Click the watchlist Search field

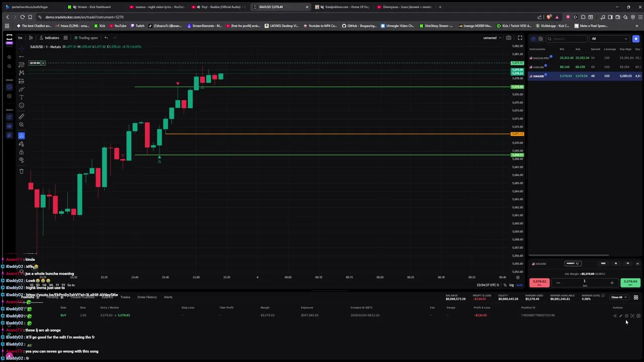coord(567,39)
